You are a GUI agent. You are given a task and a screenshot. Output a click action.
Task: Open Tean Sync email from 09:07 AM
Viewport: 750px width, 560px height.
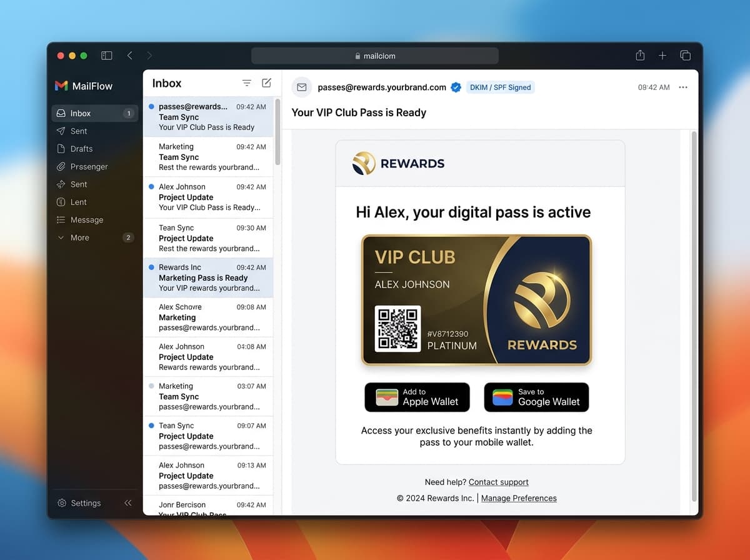tap(208, 436)
